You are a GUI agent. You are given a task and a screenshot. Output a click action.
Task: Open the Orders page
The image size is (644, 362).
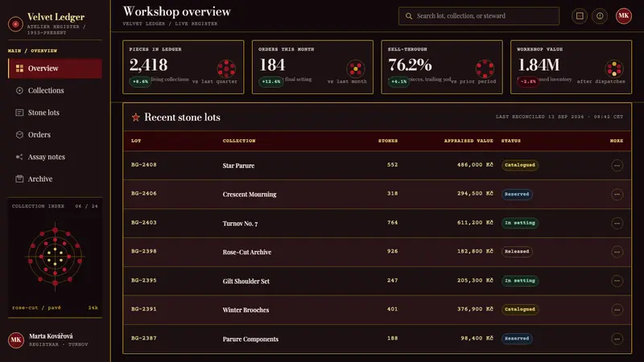click(55, 134)
